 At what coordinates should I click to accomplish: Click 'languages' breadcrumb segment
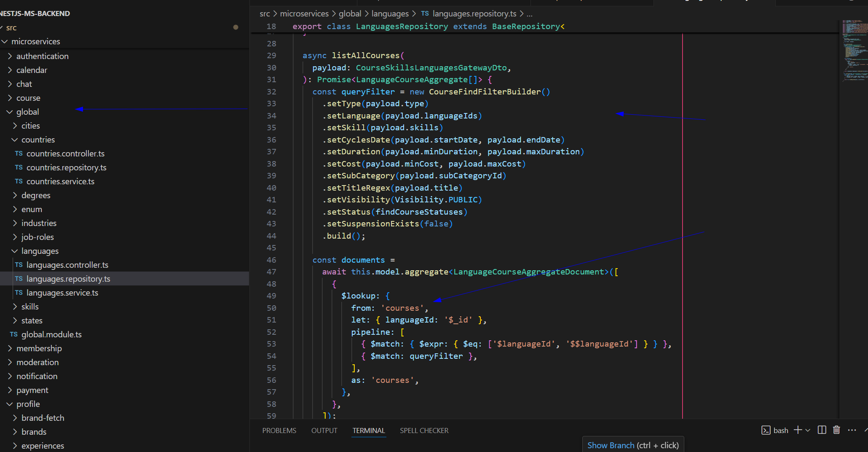click(390, 13)
